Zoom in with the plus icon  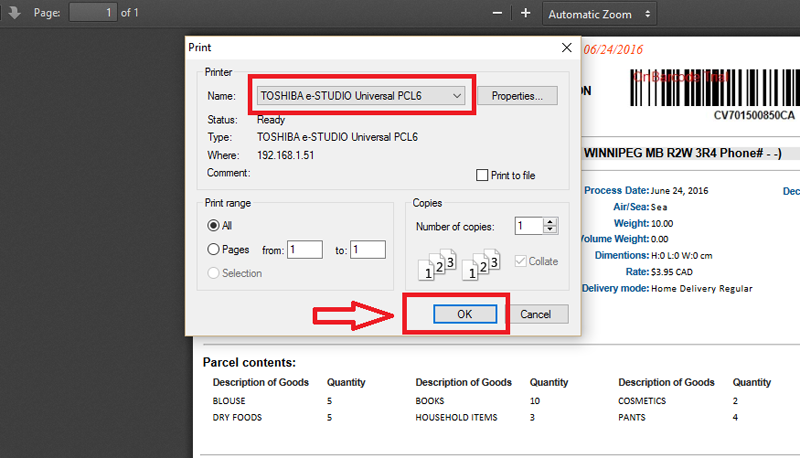point(526,14)
